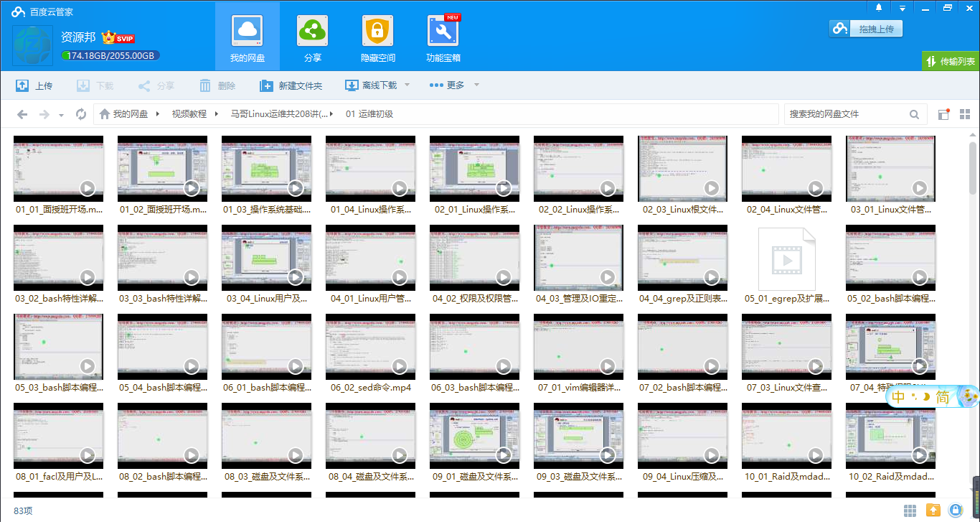Click the 上传 upload button
The height and width of the screenshot is (522, 980).
click(x=34, y=85)
